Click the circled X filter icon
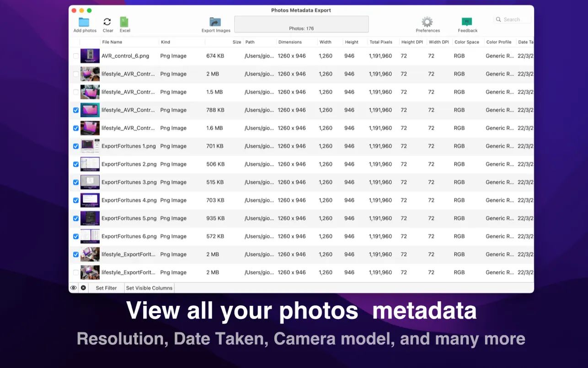588x368 pixels. (83, 287)
